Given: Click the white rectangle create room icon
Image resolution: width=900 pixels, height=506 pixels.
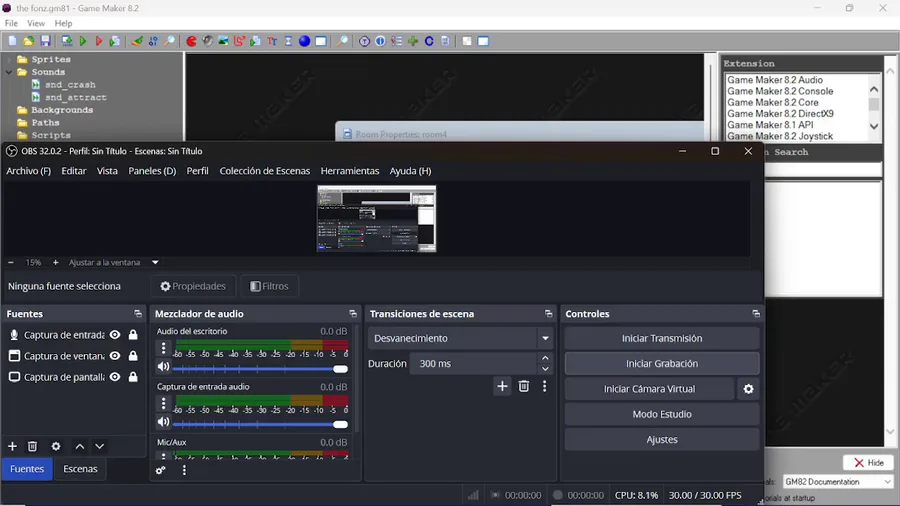Looking at the screenshot, I should 321,41.
